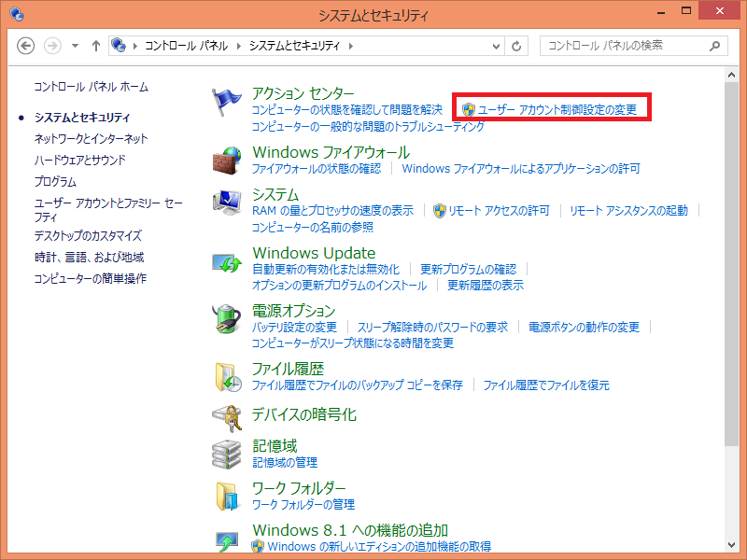Screen dimensions: 747x560
Task: Open コンピューターの一般的な問題のトラブルシューティング
Action: coord(368,127)
